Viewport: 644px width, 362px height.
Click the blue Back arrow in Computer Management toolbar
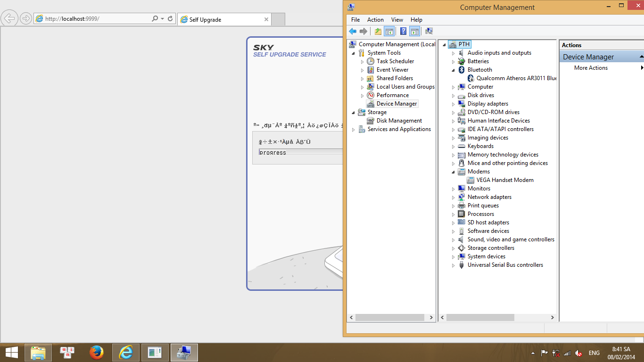tap(353, 31)
